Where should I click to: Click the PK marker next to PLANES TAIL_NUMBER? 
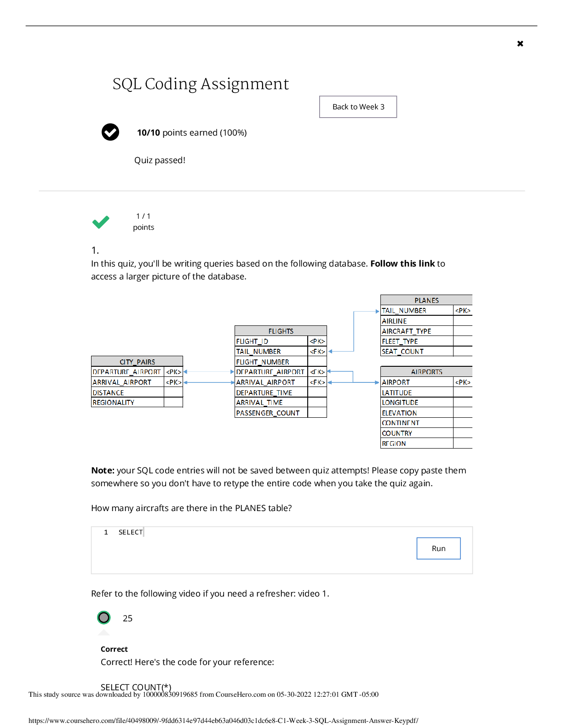coord(462,311)
